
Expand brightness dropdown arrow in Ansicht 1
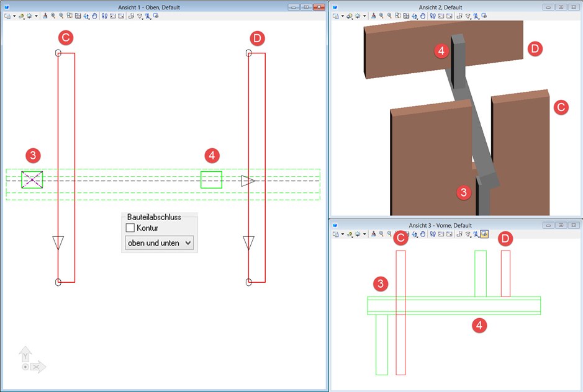click(x=36, y=16)
